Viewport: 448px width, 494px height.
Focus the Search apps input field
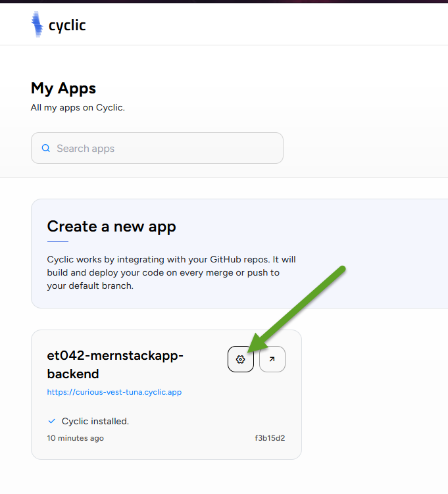[157, 148]
